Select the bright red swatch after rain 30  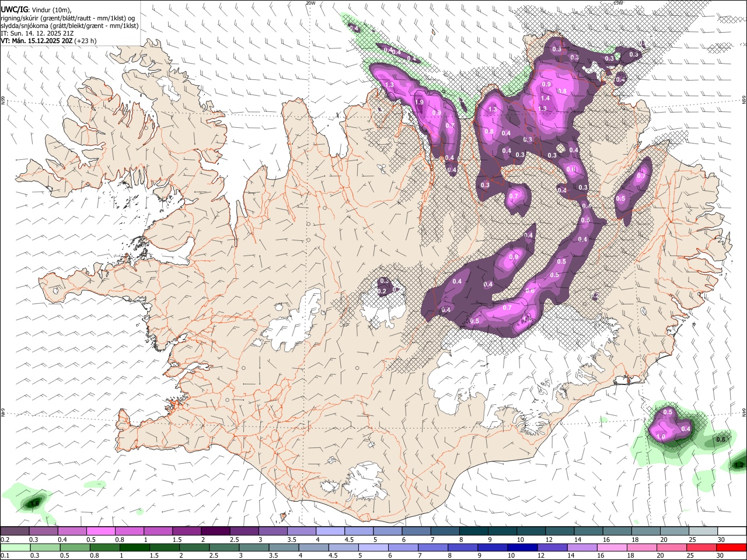click(x=731, y=548)
